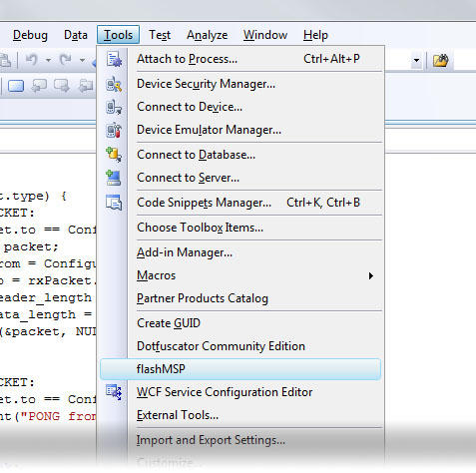Click the Find in Files binoculars icon
This screenshot has width=476, height=473.
[441, 60]
